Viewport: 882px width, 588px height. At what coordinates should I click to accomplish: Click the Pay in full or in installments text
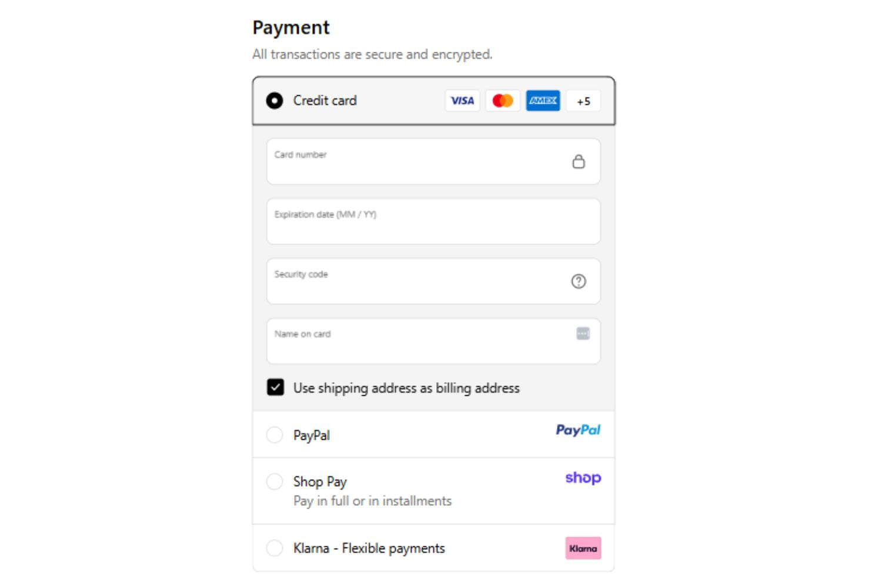coord(372,501)
